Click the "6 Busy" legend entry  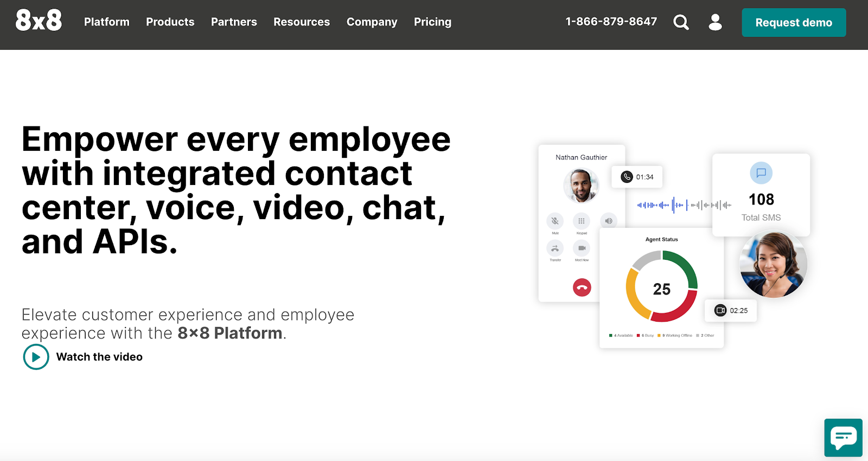[x=646, y=335]
